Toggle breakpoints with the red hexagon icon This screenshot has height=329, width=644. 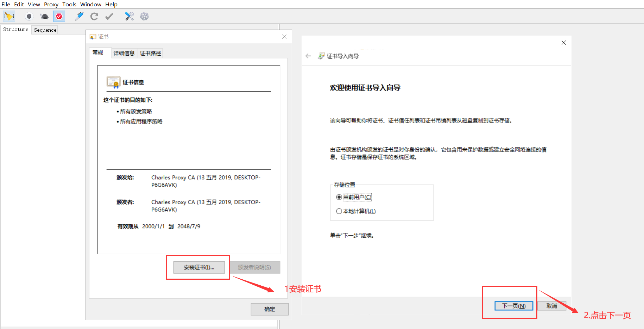59,16
